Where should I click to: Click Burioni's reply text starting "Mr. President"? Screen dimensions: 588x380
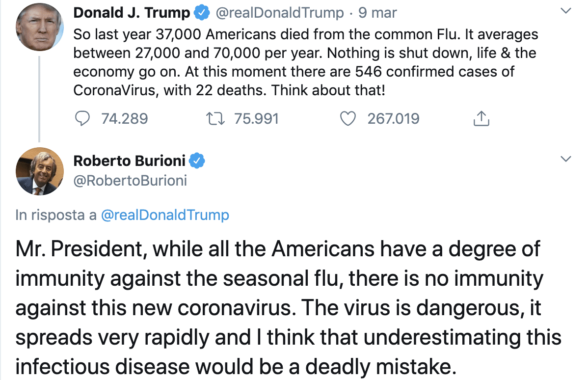point(289,307)
